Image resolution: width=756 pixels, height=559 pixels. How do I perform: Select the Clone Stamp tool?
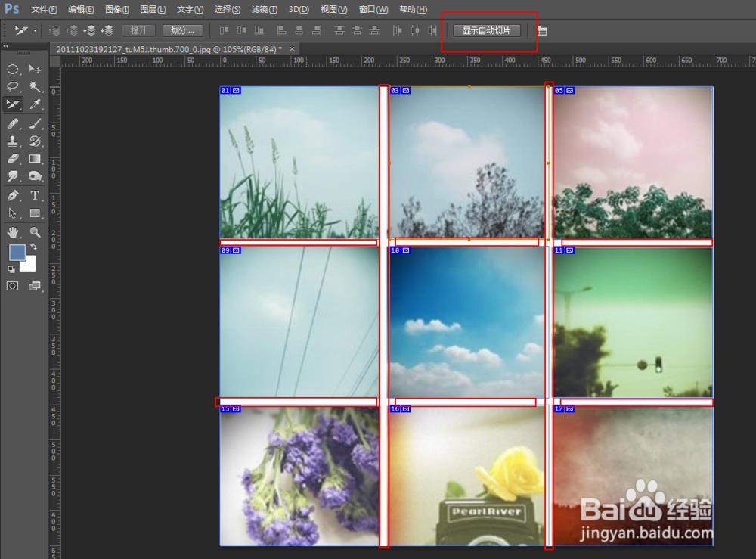tap(13, 141)
